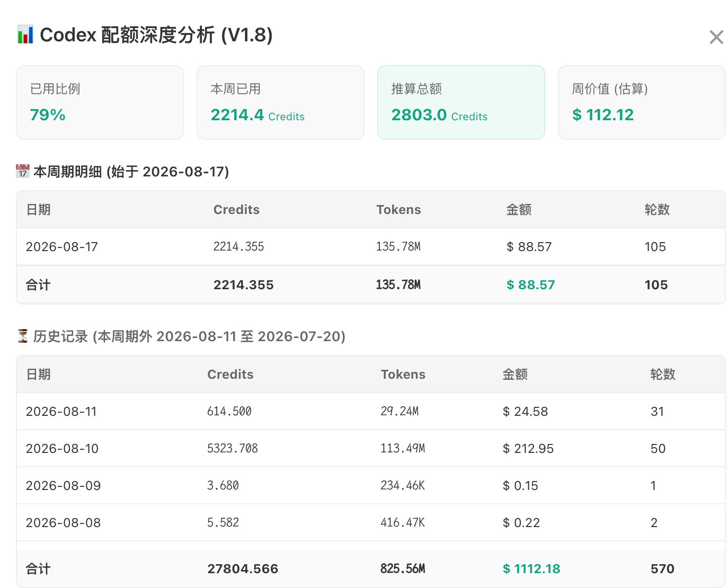
Task: Select the 本周已用 2214.4 Credits card
Action: (x=280, y=102)
